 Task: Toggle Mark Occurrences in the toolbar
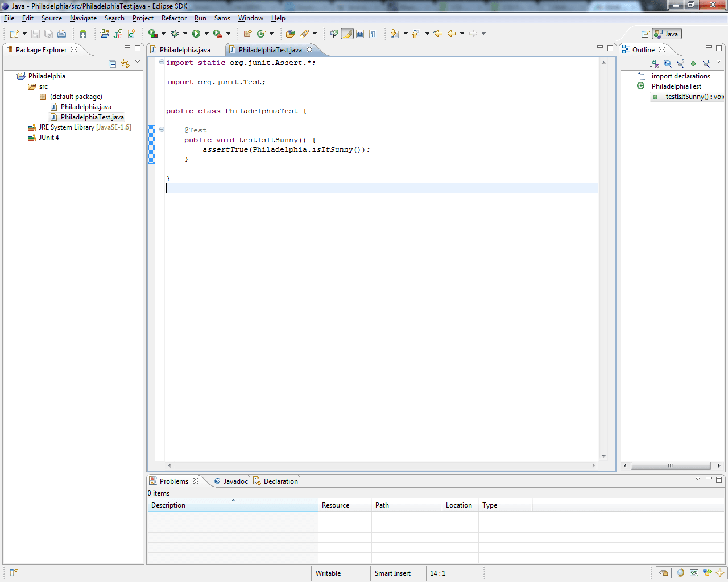[347, 34]
